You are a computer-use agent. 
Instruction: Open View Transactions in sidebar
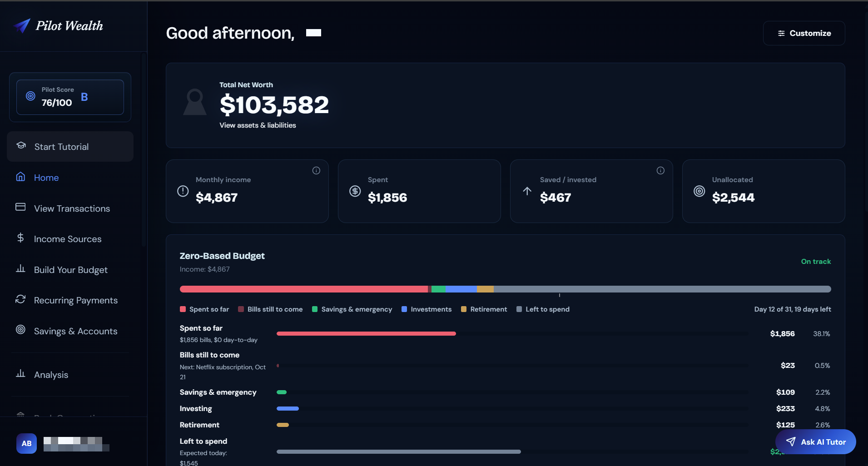pos(70,208)
